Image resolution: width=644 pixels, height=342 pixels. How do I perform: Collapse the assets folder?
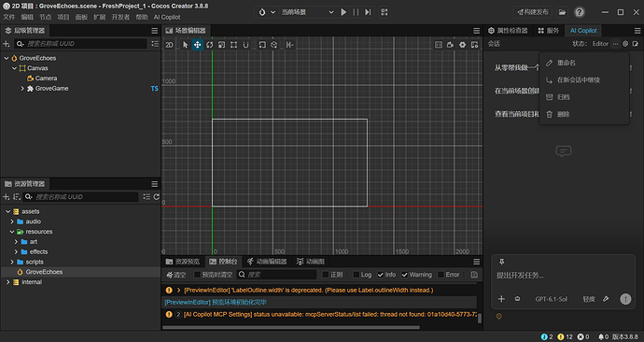tap(7, 211)
